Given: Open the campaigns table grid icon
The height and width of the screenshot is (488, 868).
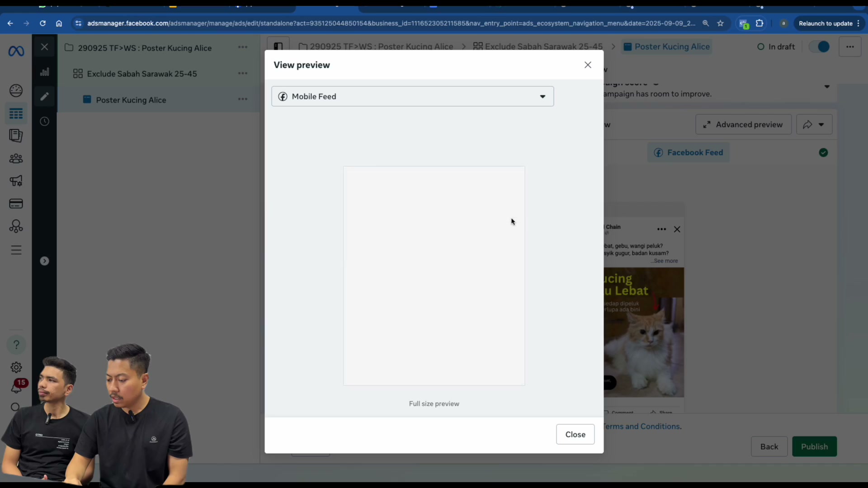Looking at the screenshot, I should coord(16,113).
